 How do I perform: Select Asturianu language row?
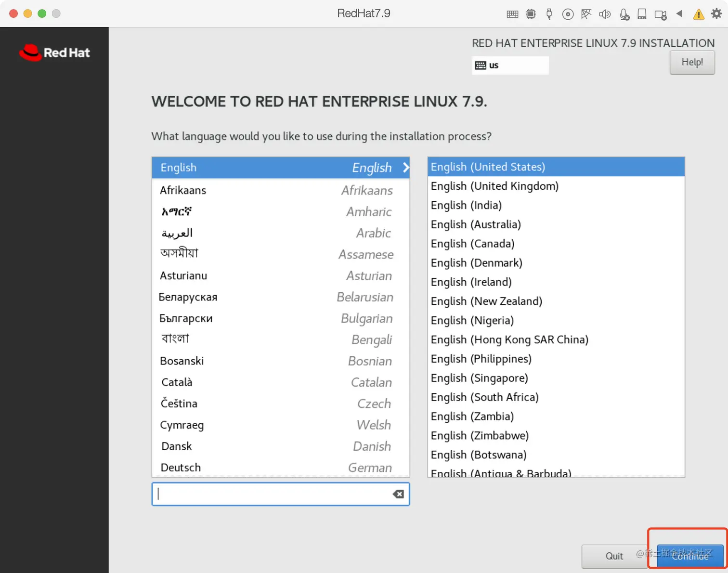[x=281, y=276]
